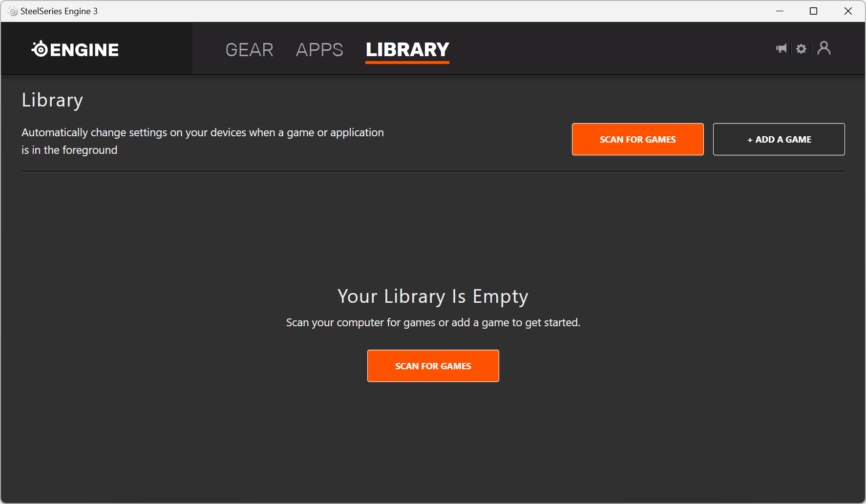Click the 'Your Library Is Empty' heading
This screenshot has height=504, width=866.
(x=433, y=296)
